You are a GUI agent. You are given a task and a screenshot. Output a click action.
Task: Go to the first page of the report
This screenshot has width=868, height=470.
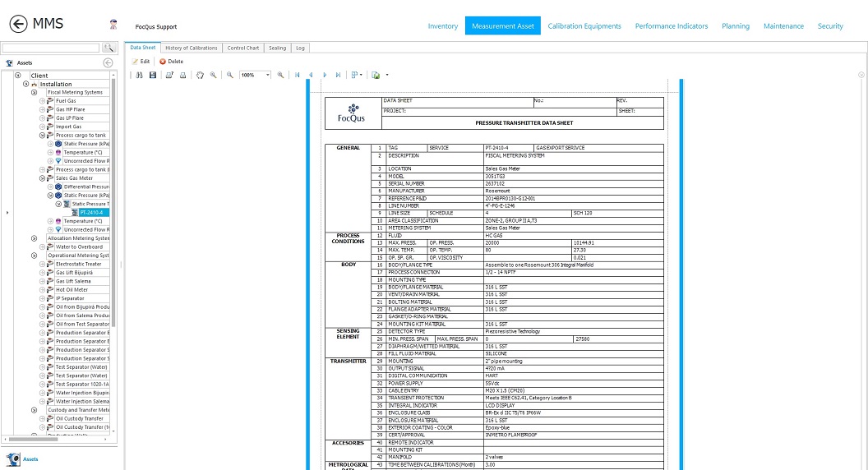coord(298,75)
